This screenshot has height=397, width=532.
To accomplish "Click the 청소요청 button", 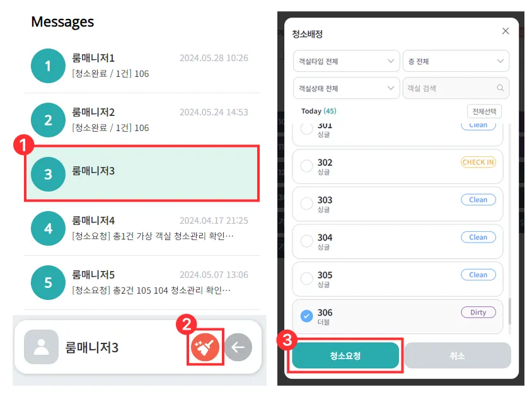I will [345, 355].
